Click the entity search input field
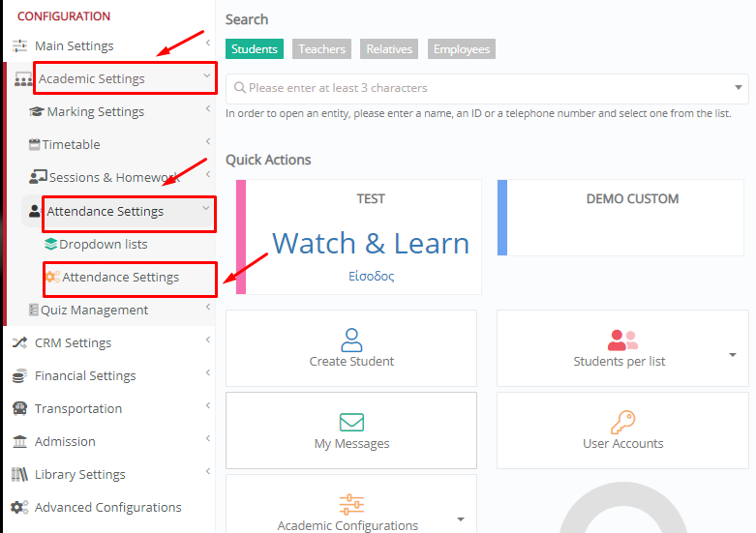Viewport: 756px width, 533px height. tap(487, 88)
